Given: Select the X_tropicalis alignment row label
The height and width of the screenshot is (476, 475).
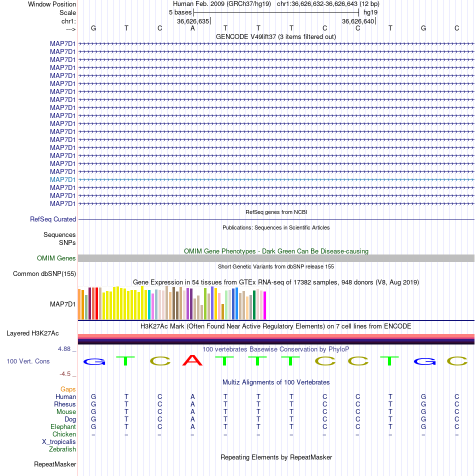Looking at the screenshot, I should (x=59, y=442).
